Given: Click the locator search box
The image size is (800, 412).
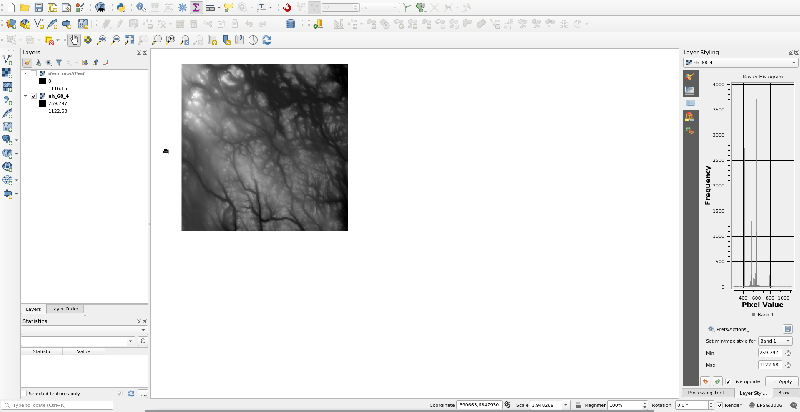Looking at the screenshot, I should pyautogui.click(x=57, y=405).
